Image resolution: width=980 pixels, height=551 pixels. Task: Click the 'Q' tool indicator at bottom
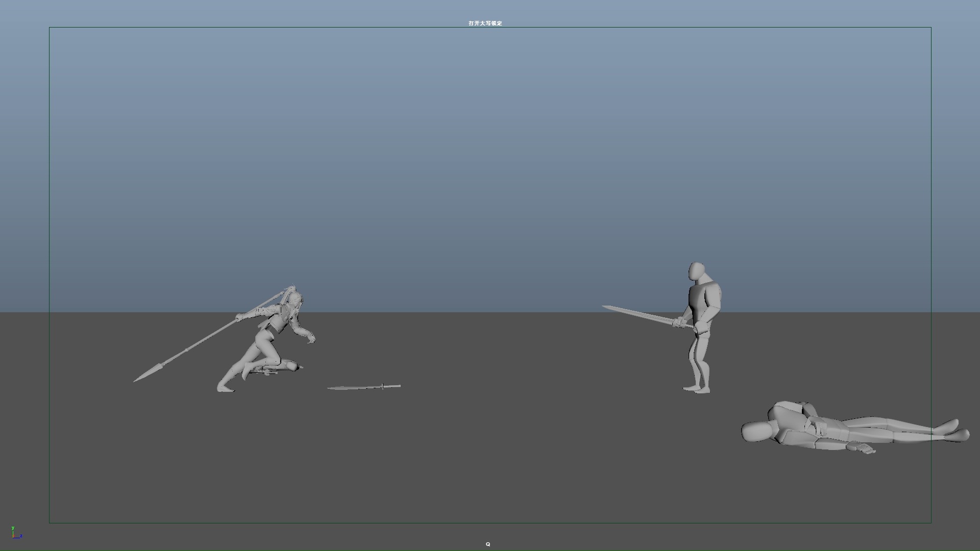click(x=488, y=544)
